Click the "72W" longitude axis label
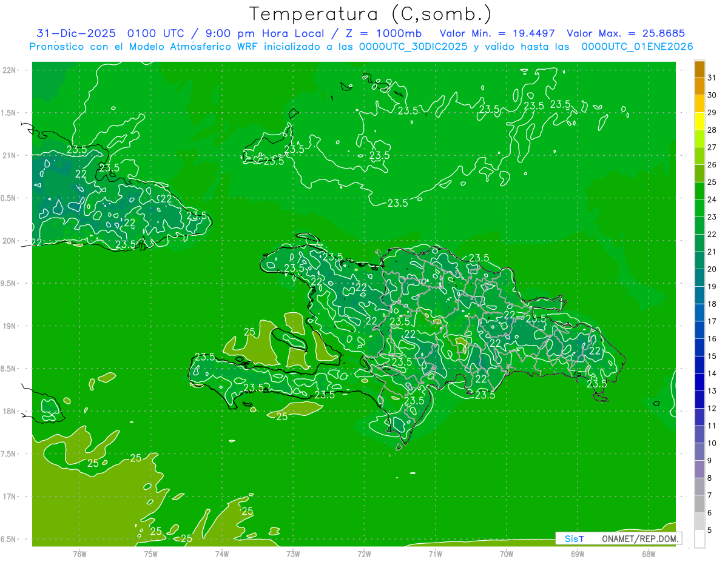The height and width of the screenshot is (562, 728). (364, 554)
